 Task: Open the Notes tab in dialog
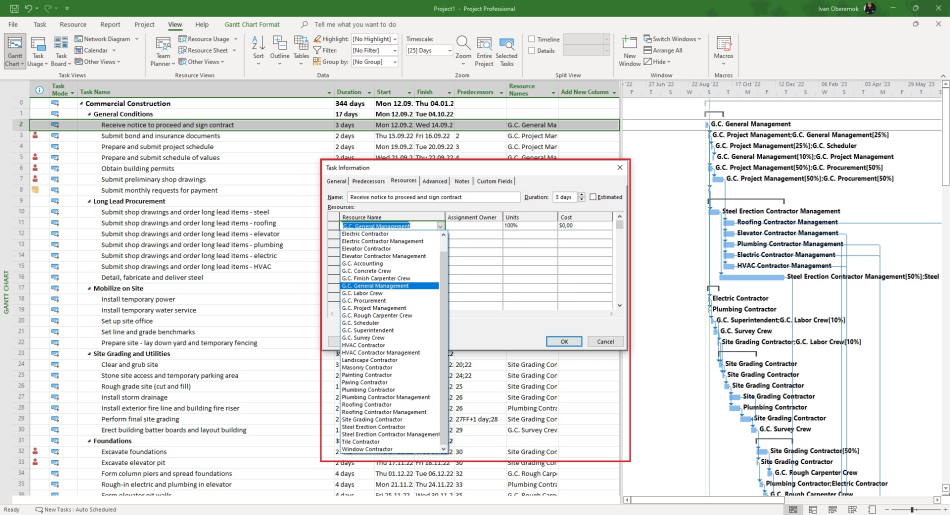coord(462,181)
